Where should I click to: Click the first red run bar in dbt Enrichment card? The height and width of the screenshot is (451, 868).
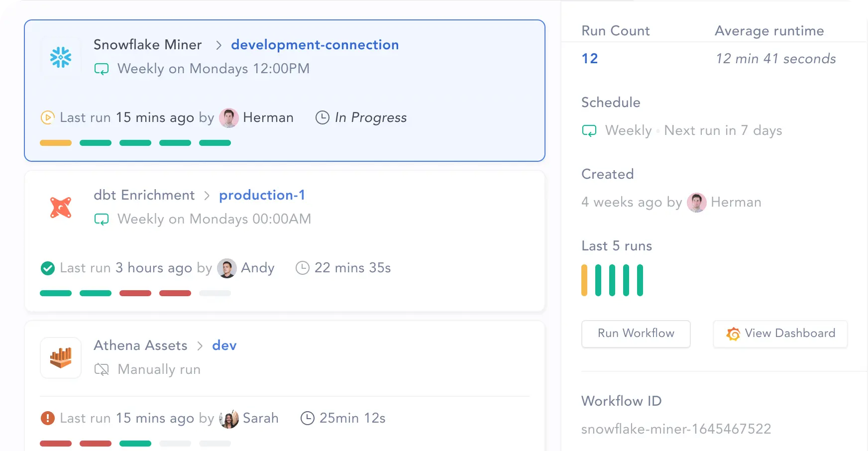135,293
